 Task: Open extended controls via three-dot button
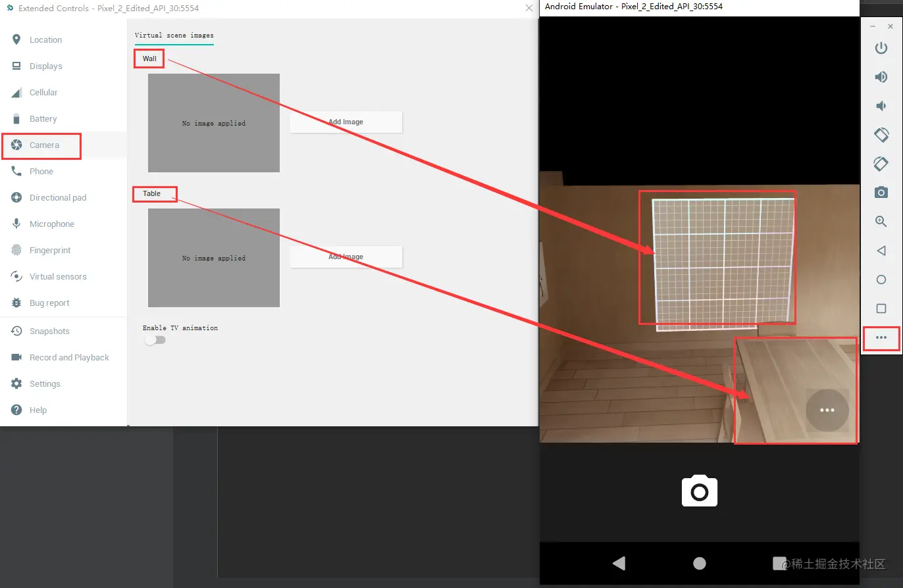881,337
